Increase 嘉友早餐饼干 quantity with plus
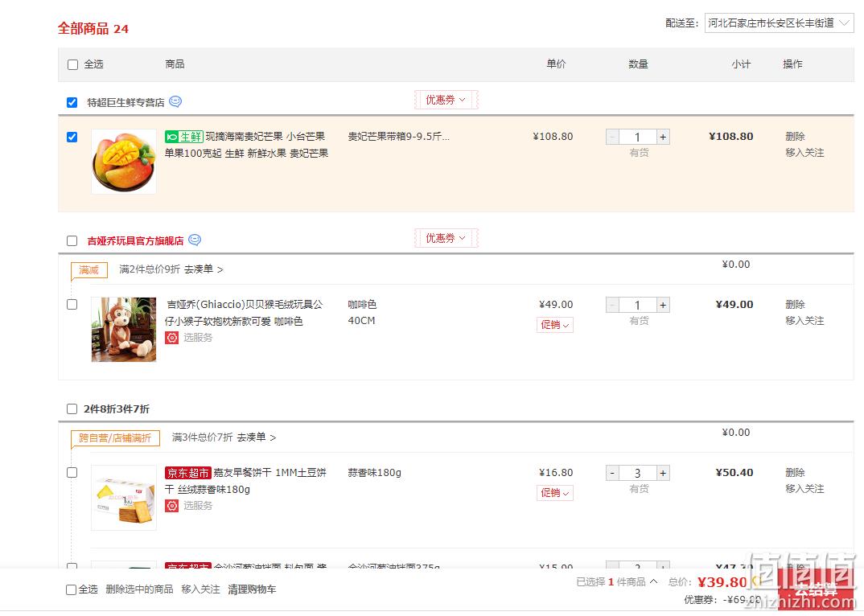 point(663,474)
